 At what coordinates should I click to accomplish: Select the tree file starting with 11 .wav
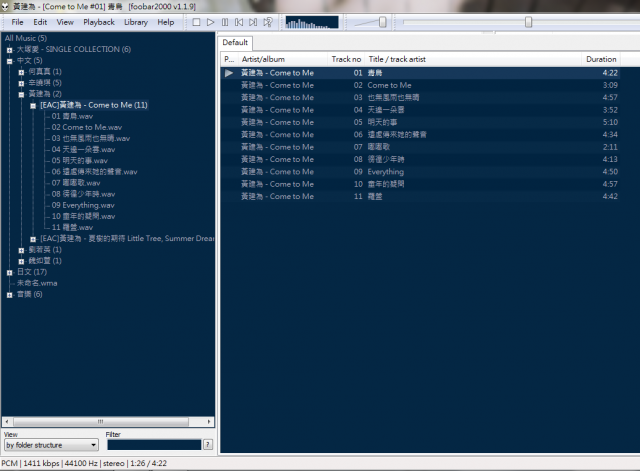coord(72,227)
